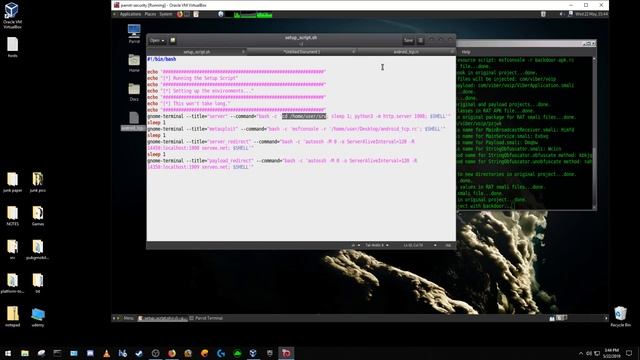Open the Places menu in Parrot panel
The width and height of the screenshot is (640, 360).
(150, 14)
